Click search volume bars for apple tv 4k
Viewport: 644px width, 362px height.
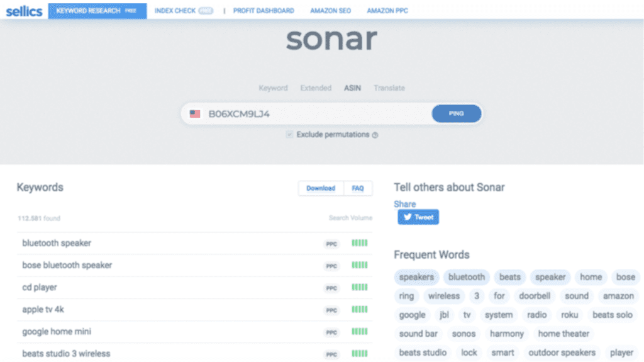(359, 309)
